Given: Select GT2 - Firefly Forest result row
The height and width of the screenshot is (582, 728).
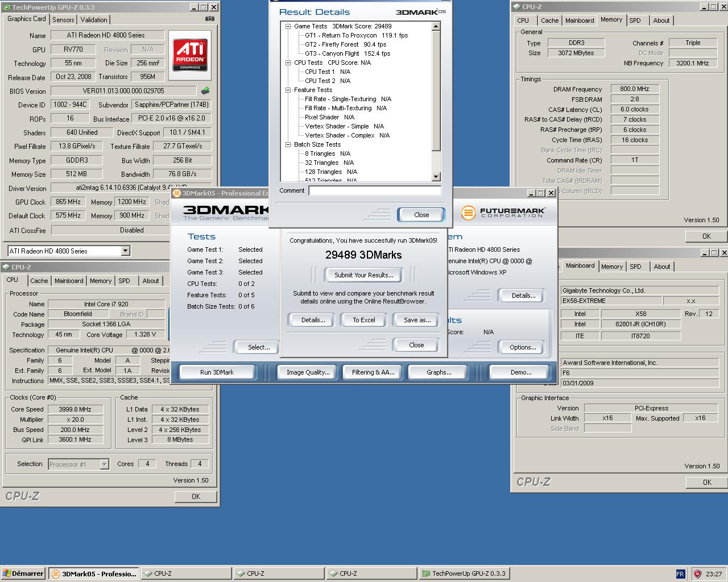Looking at the screenshot, I should tap(345, 44).
